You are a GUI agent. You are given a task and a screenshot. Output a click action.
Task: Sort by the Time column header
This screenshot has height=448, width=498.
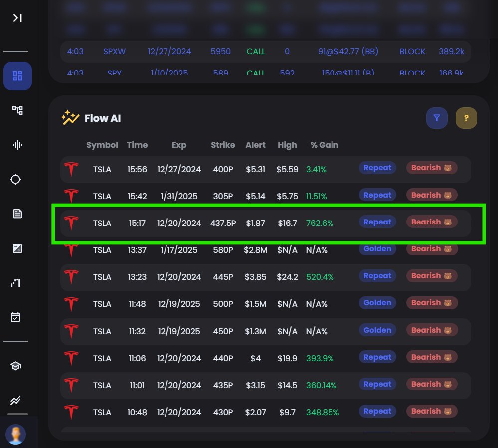point(137,145)
